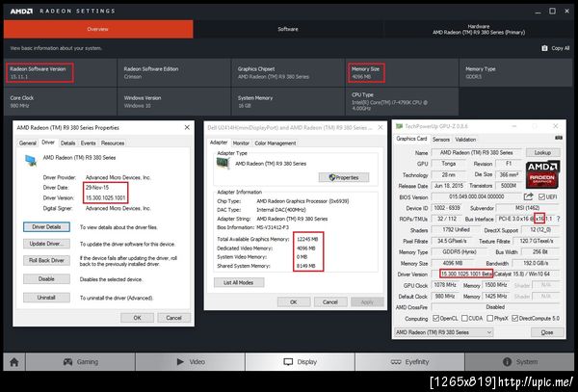Click the Memory Size 4096 MB tile

coord(402,72)
